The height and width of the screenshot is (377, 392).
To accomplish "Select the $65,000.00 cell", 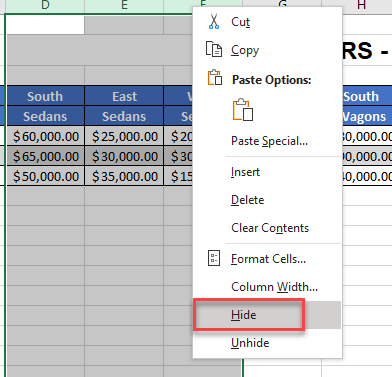I will tap(45, 156).
